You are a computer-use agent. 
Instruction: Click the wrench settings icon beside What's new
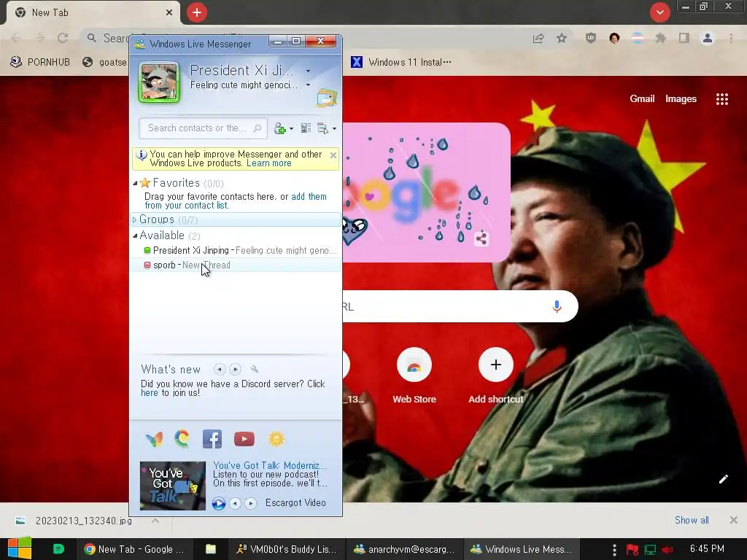(255, 369)
